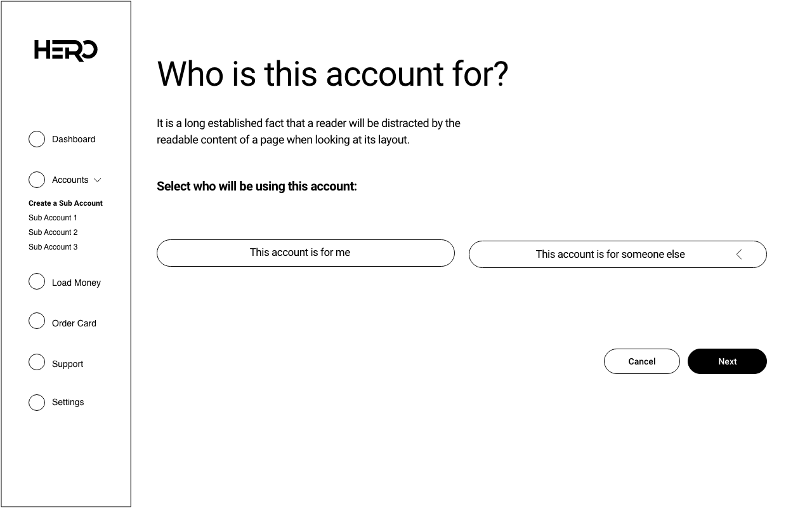Click the Order Card circle icon

[37, 321]
